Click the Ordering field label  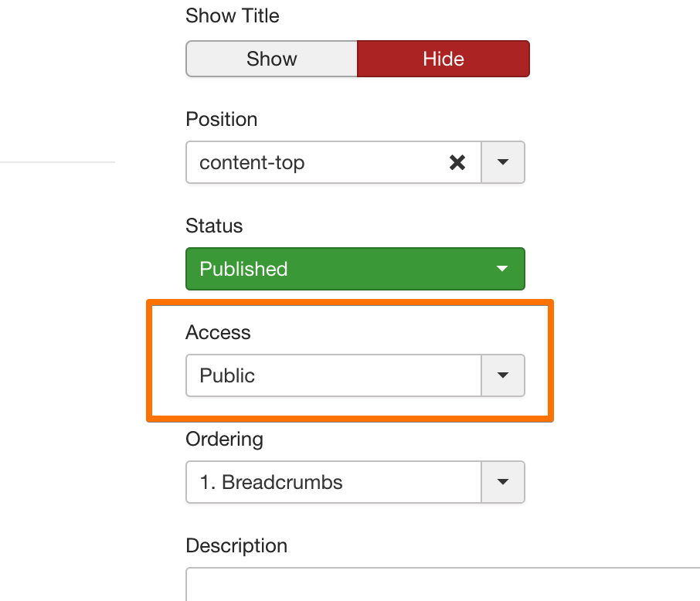point(224,439)
